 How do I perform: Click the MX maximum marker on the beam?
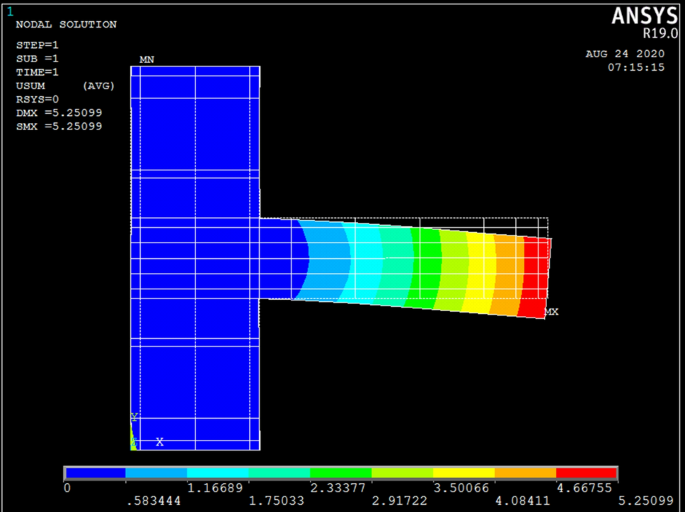[551, 312]
